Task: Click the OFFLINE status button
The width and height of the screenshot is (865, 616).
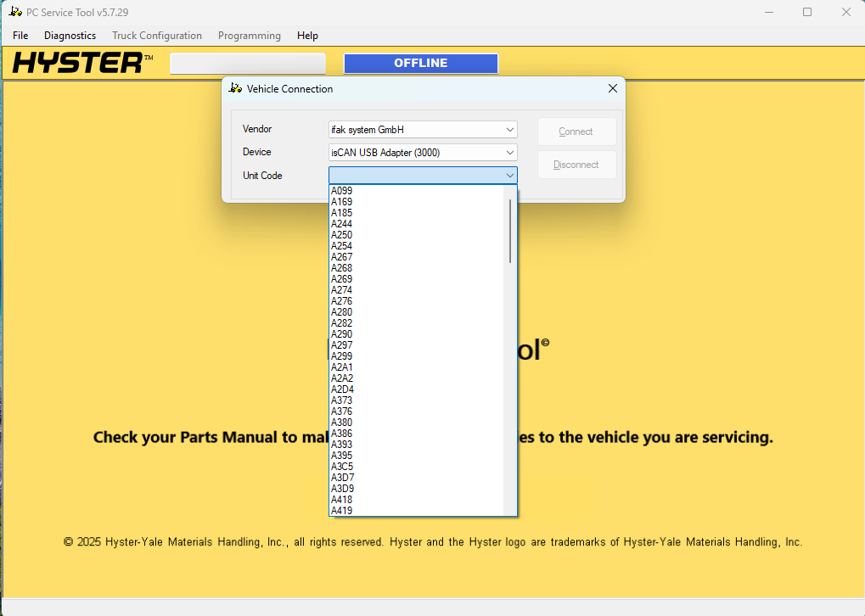Action: tap(420, 62)
